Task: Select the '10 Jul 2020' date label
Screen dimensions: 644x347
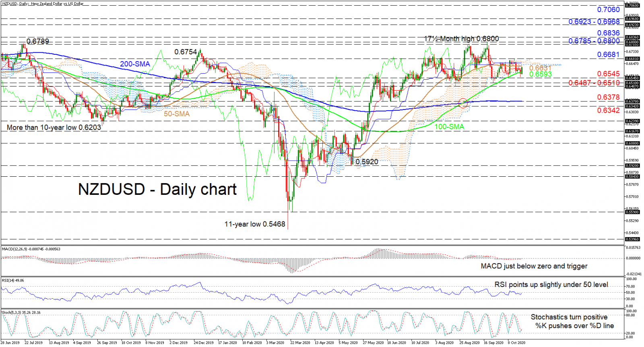Action: 421,343
